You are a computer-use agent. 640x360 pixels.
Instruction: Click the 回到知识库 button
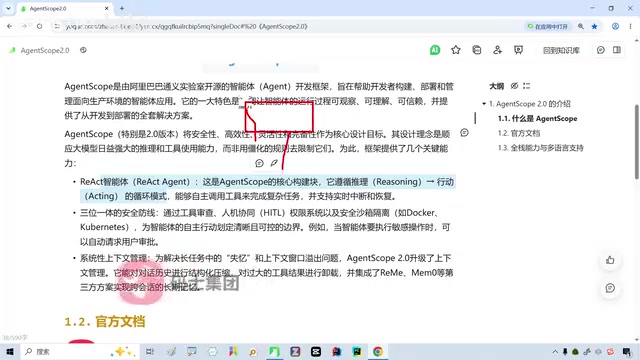point(561,50)
